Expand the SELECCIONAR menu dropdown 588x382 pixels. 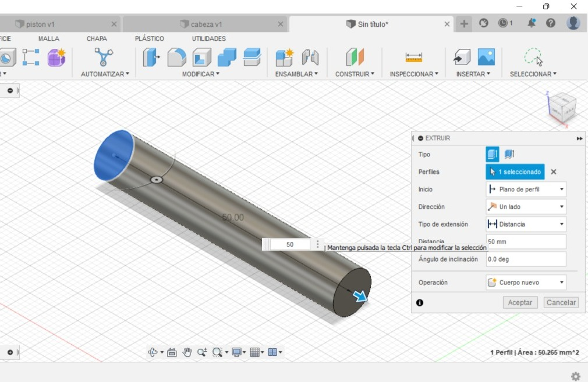pyautogui.click(x=533, y=74)
